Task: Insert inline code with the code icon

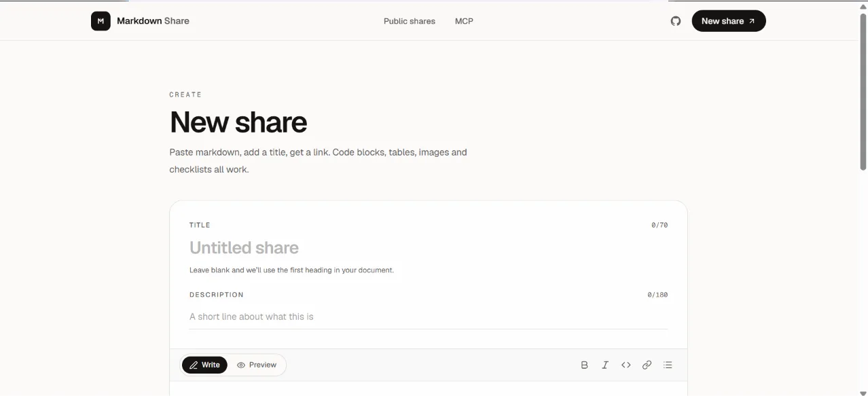Action: tap(626, 365)
